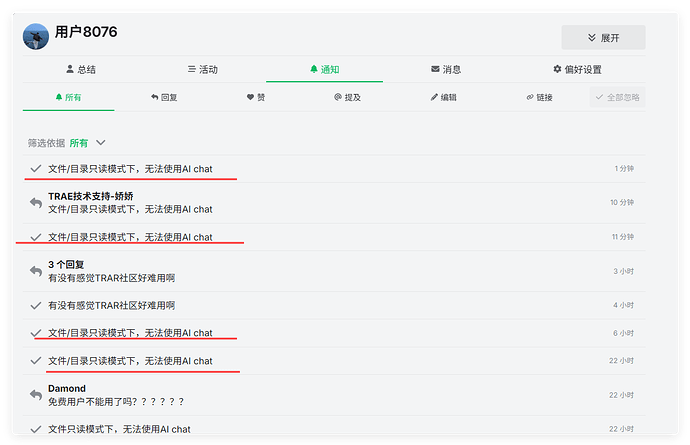Click the check icon beside 文件只读模式下
Screen dimensions: 690x445
(36, 429)
